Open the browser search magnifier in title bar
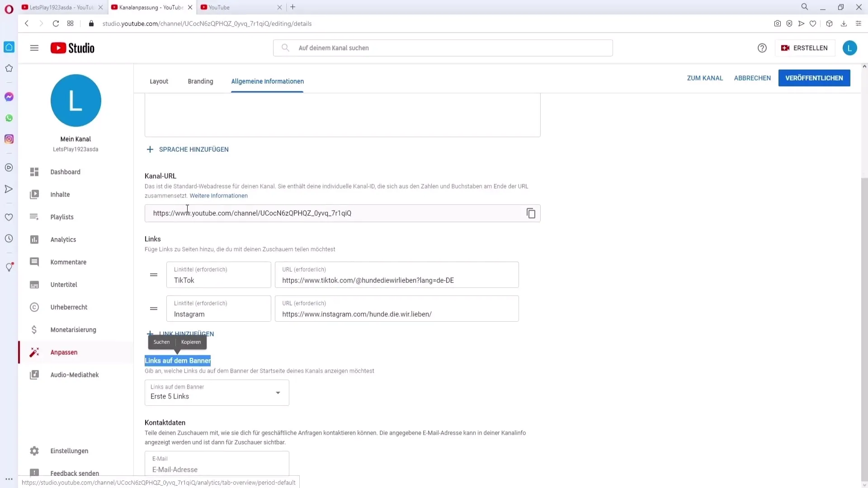868x488 pixels. pos(804,7)
